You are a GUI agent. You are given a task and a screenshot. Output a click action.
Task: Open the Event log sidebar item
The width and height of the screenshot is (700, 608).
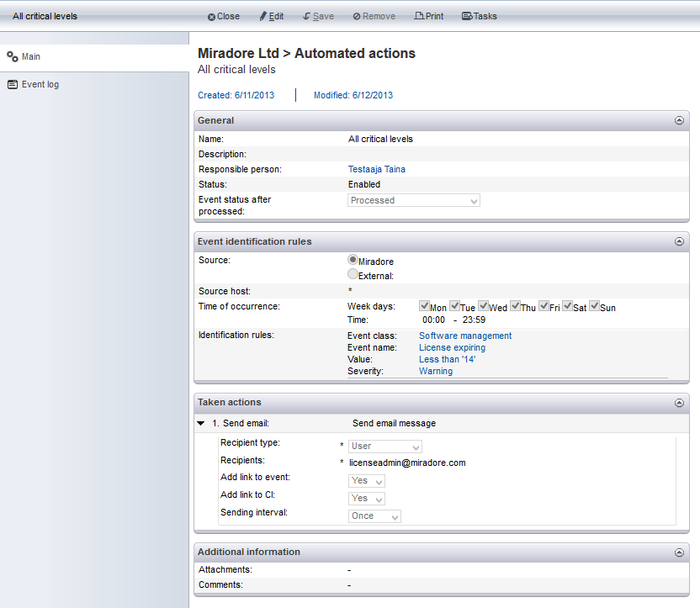click(94, 85)
